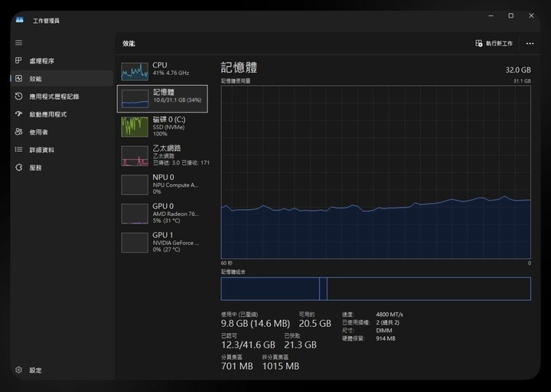Select the NPU 0 graph thumbnail
The image size is (551, 392).
pyautogui.click(x=135, y=185)
